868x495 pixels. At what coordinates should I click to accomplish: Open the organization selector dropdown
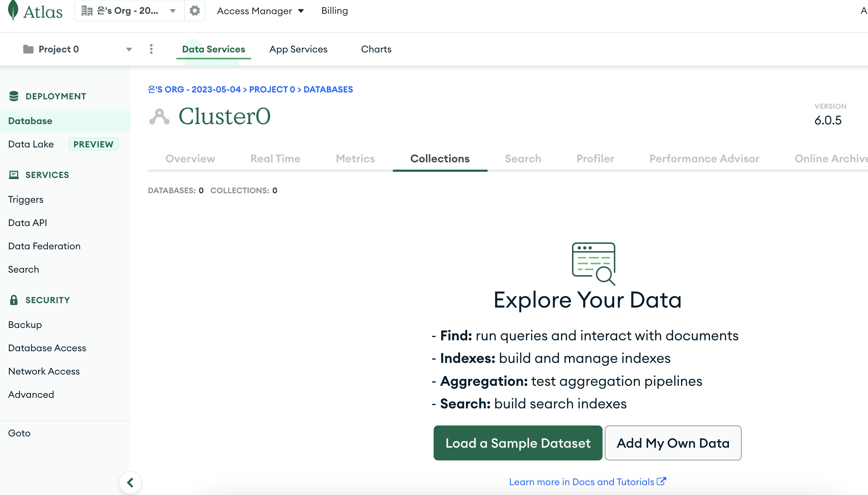[x=129, y=11]
